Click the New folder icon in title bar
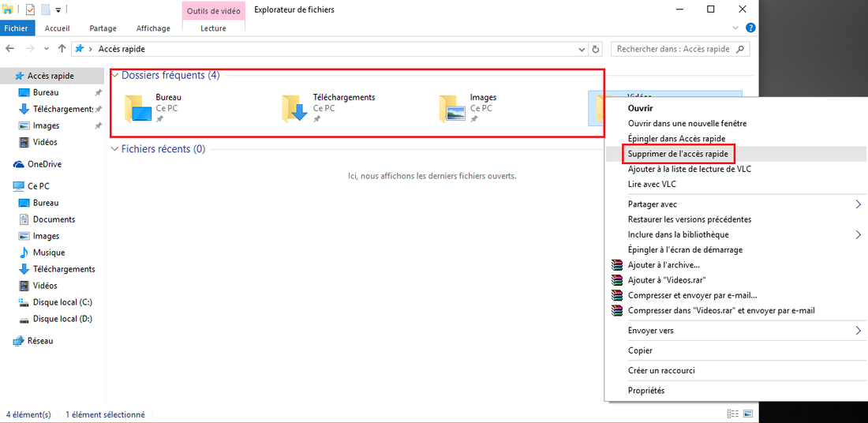The height and width of the screenshot is (423, 868). coord(46,9)
